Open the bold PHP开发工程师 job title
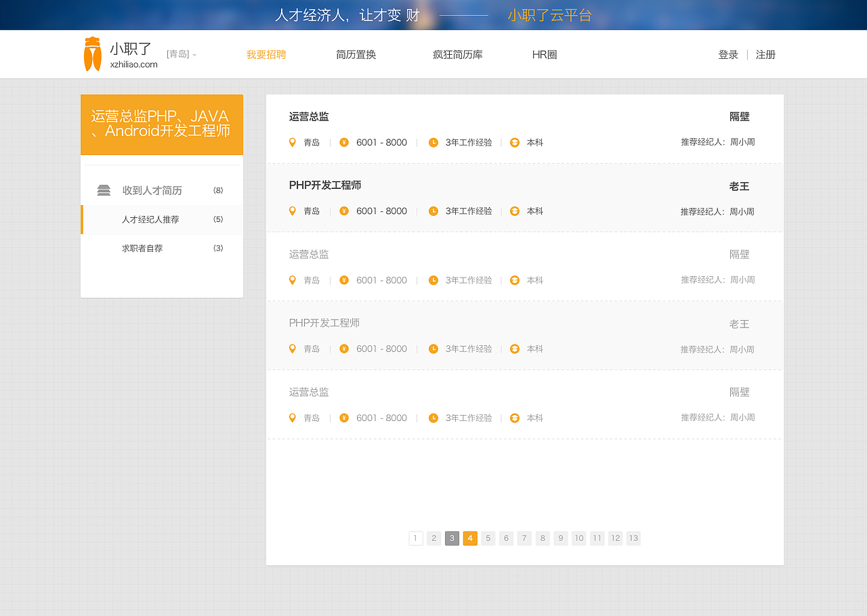Screen dimensions: 867x616 325,185
